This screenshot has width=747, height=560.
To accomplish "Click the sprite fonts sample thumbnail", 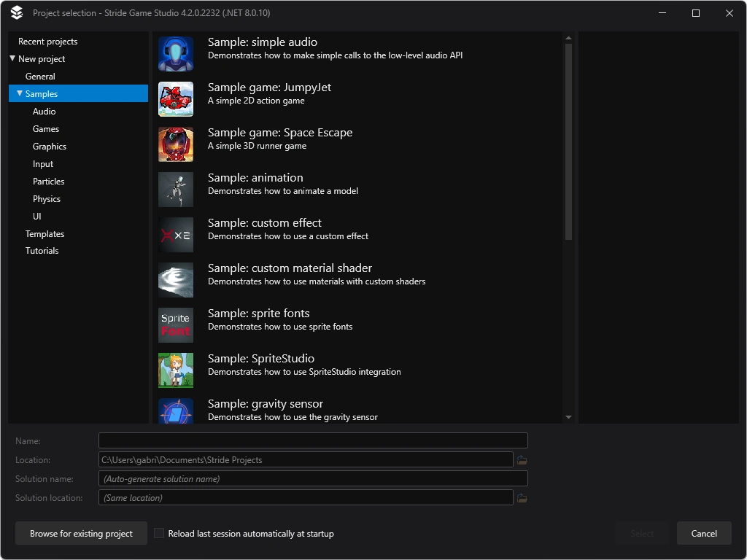I will [x=175, y=324].
